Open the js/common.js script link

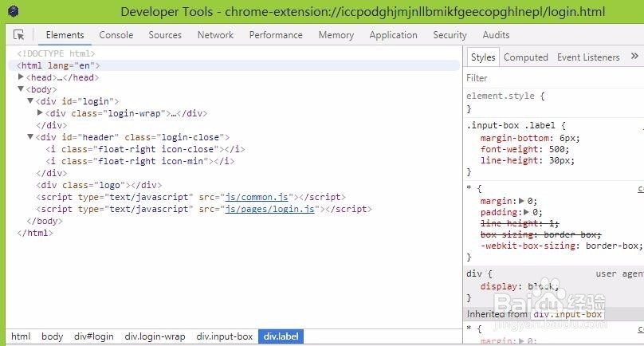point(257,197)
